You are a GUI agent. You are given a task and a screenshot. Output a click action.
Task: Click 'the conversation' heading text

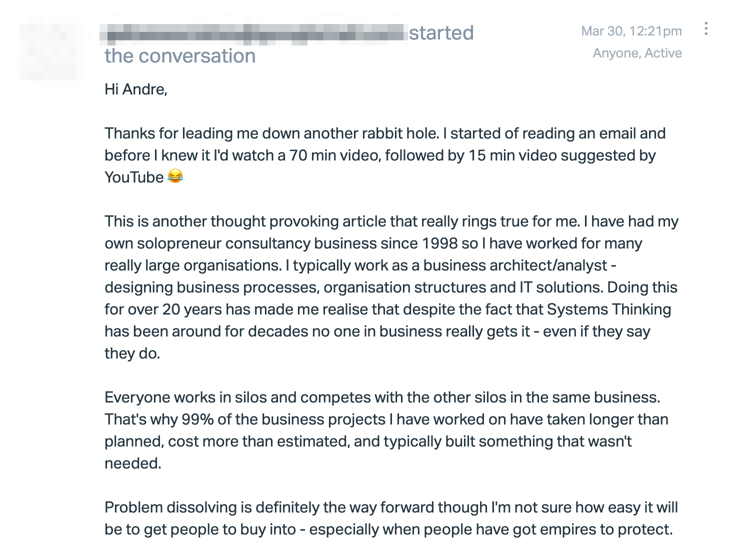(180, 56)
